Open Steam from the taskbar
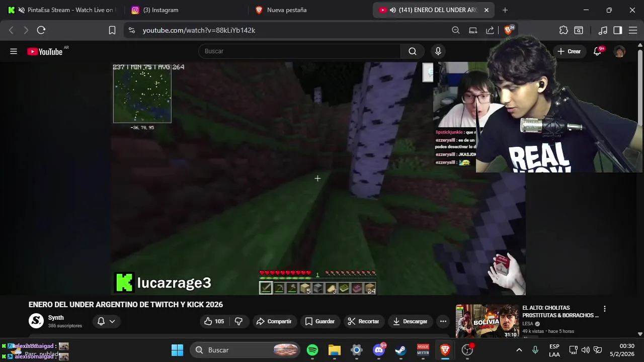The image size is (644, 362). pos(401,350)
